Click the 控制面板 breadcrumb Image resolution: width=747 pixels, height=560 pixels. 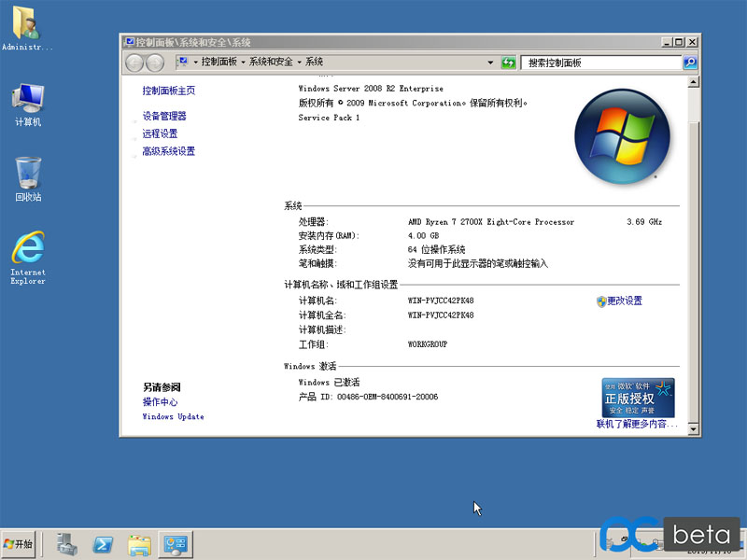(x=219, y=62)
